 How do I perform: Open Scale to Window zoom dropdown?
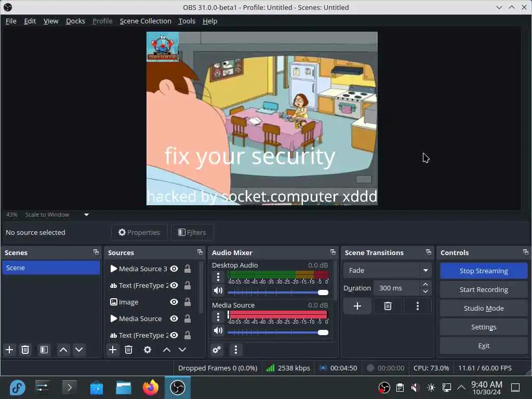pyautogui.click(x=87, y=215)
